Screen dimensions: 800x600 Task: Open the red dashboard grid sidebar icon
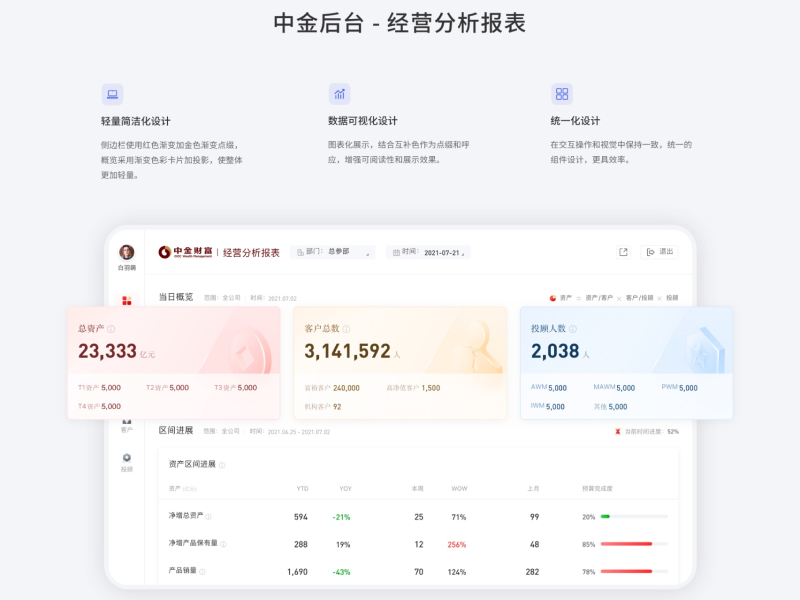126,300
